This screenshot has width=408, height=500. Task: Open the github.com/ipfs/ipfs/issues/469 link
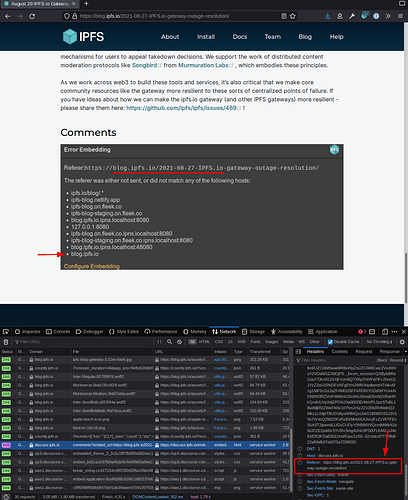coord(181,108)
